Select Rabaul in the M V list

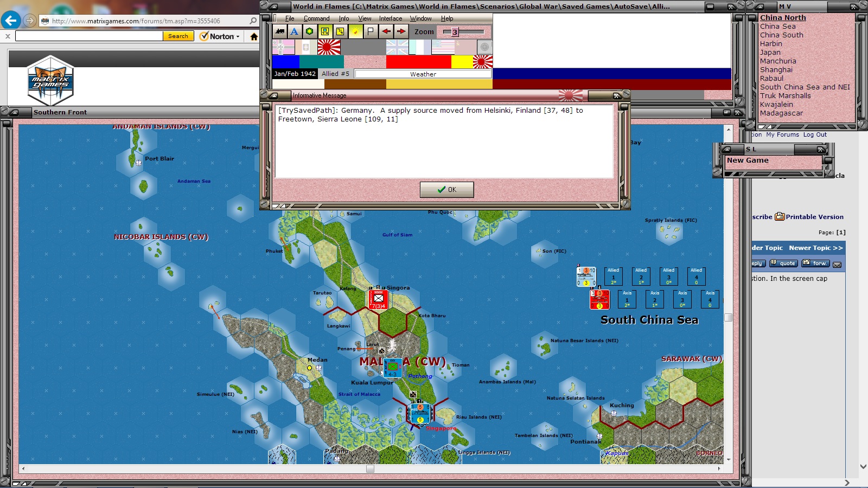[x=771, y=79]
